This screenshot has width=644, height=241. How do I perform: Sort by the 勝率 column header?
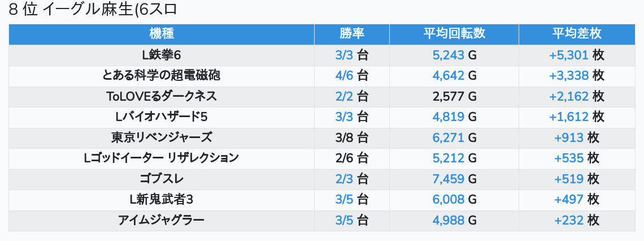pos(351,34)
